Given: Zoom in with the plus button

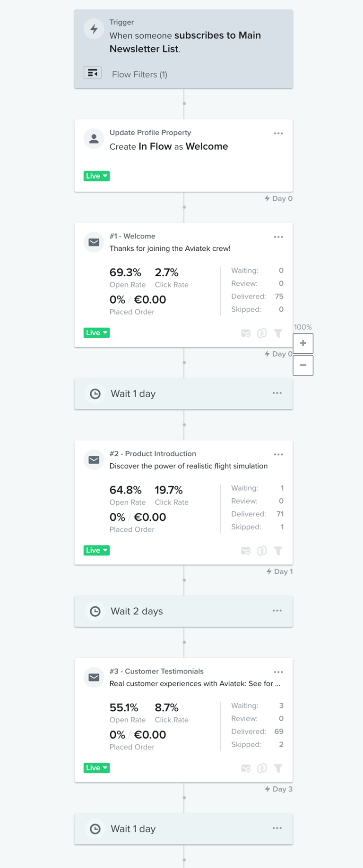Looking at the screenshot, I should pos(303,343).
